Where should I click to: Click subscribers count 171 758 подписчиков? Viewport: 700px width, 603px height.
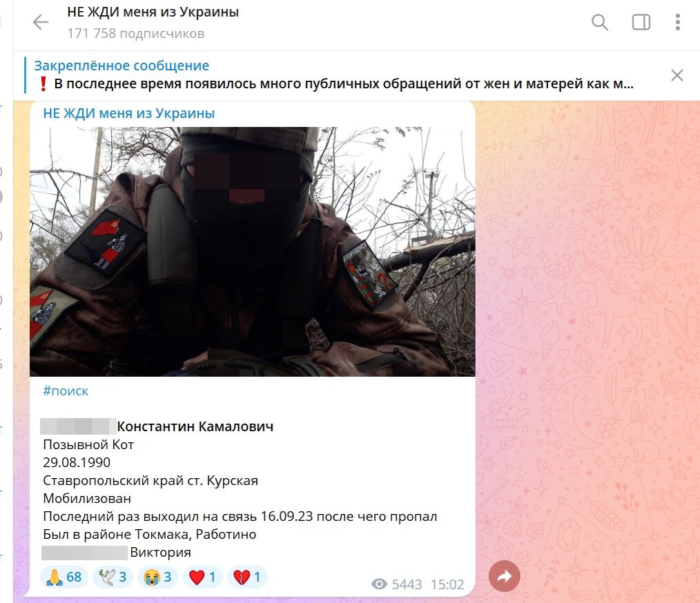136,33
